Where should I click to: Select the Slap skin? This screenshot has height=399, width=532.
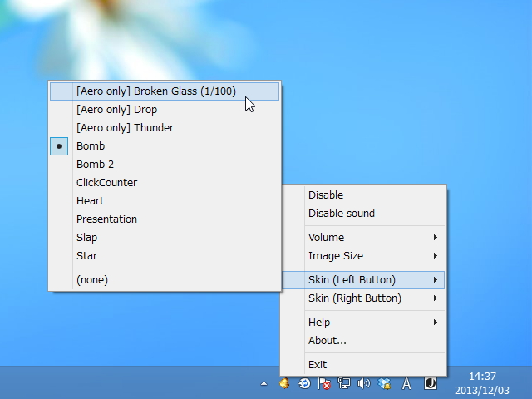click(x=165, y=238)
